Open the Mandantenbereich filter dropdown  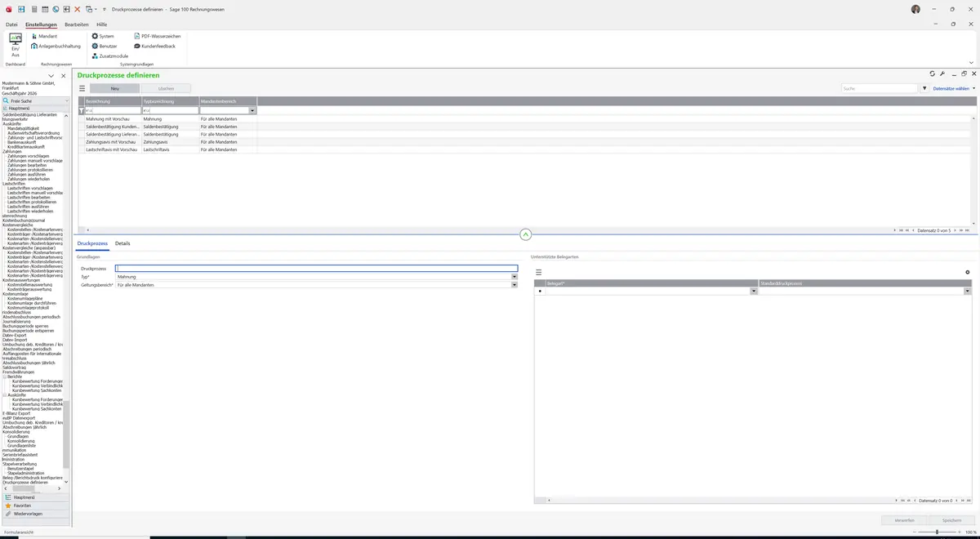click(x=253, y=110)
